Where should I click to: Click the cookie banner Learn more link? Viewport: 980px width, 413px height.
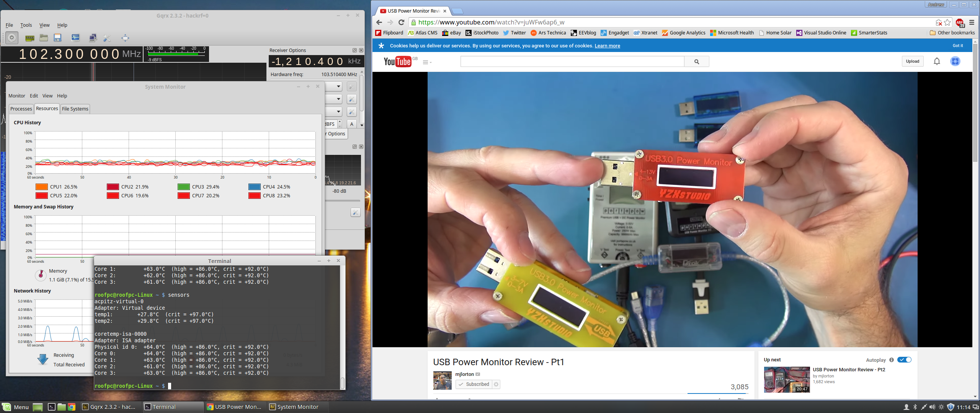607,46
